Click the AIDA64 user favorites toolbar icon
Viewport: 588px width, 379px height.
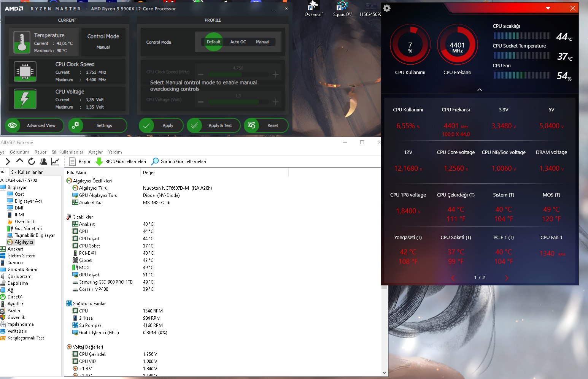[x=43, y=161]
